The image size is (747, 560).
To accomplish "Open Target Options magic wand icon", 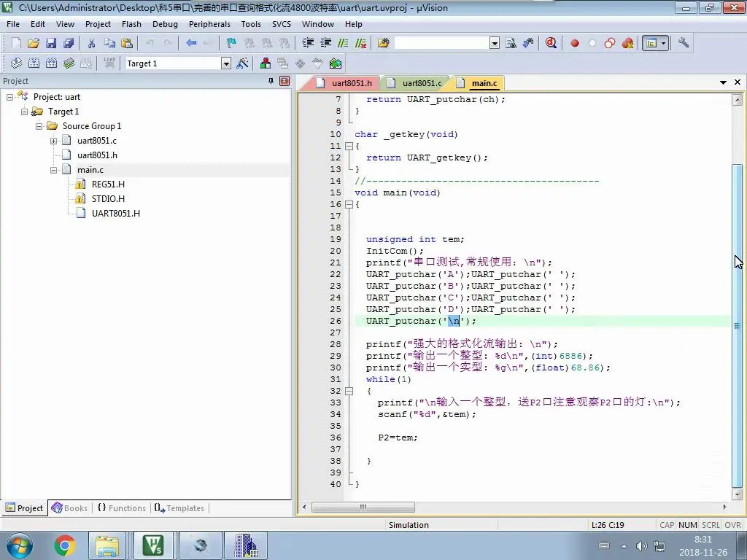I will [242, 63].
